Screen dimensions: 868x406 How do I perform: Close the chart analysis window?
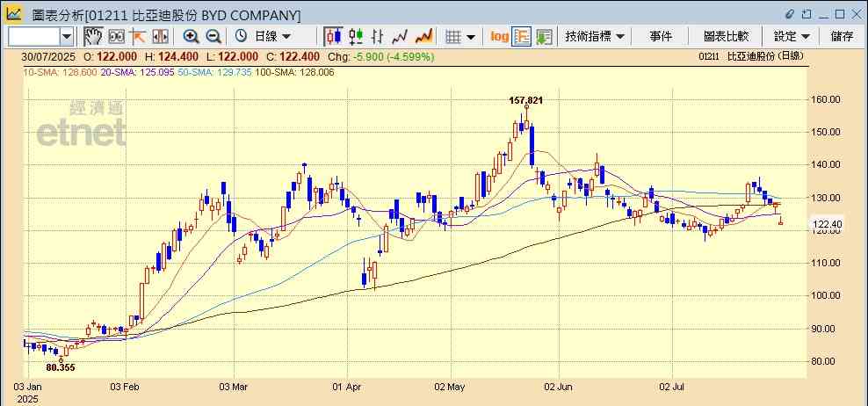pyautogui.click(x=856, y=14)
